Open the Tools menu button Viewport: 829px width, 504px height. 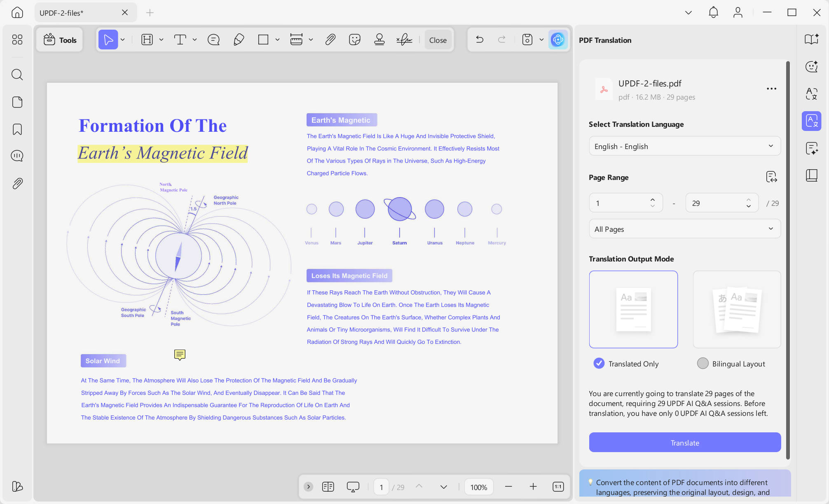(x=60, y=40)
